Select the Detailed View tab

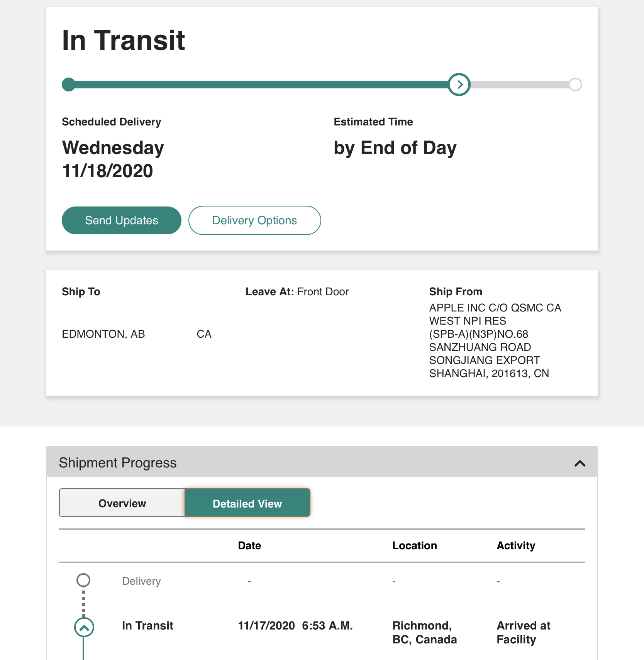pyautogui.click(x=247, y=503)
